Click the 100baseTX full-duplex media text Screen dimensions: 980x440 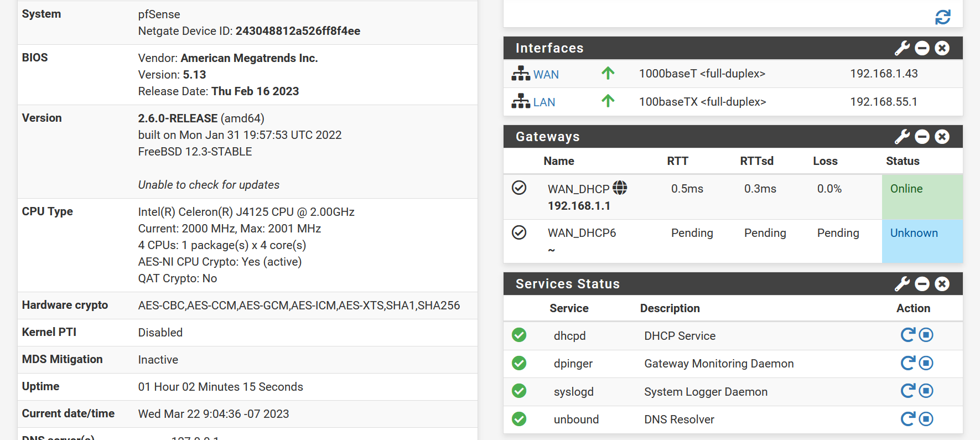(x=702, y=102)
